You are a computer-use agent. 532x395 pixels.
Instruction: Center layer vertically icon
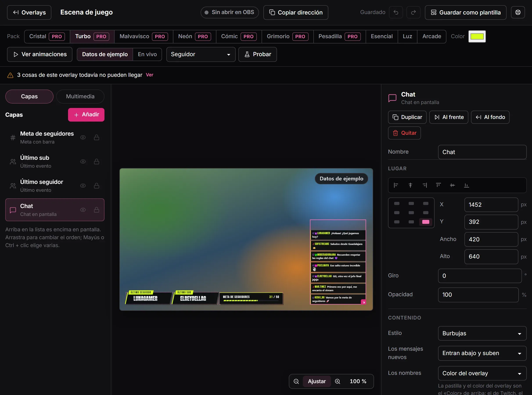pos(452,185)
